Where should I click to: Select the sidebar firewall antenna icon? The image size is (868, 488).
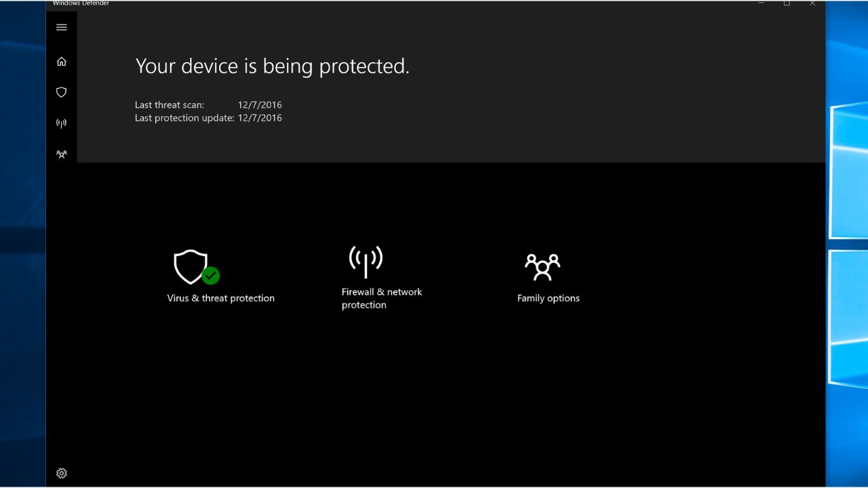(62, 123)
